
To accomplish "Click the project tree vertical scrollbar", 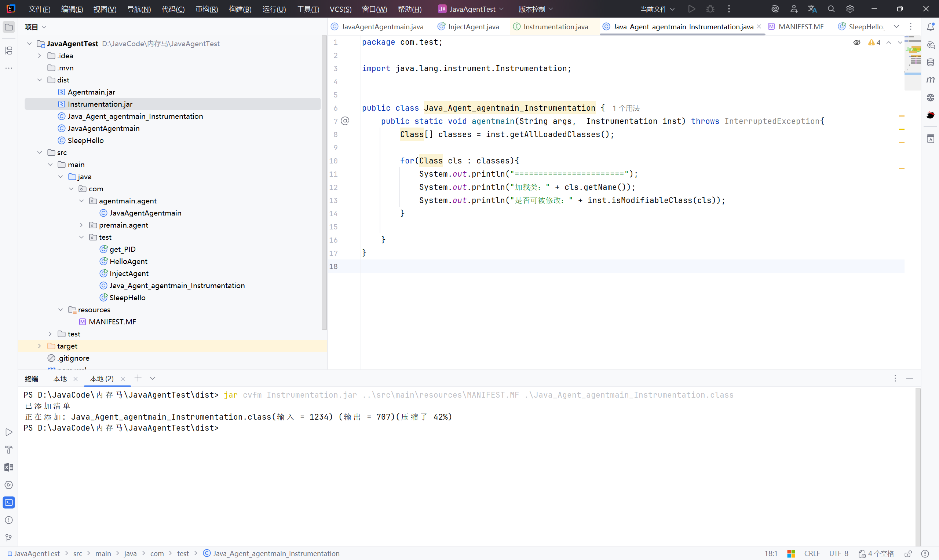I will (x=324, y=181).
